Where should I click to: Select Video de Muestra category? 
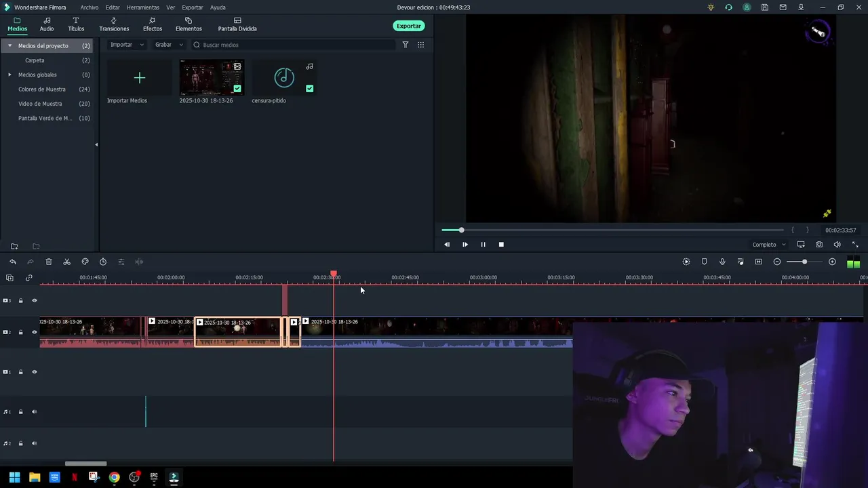(x=40, y=104)
